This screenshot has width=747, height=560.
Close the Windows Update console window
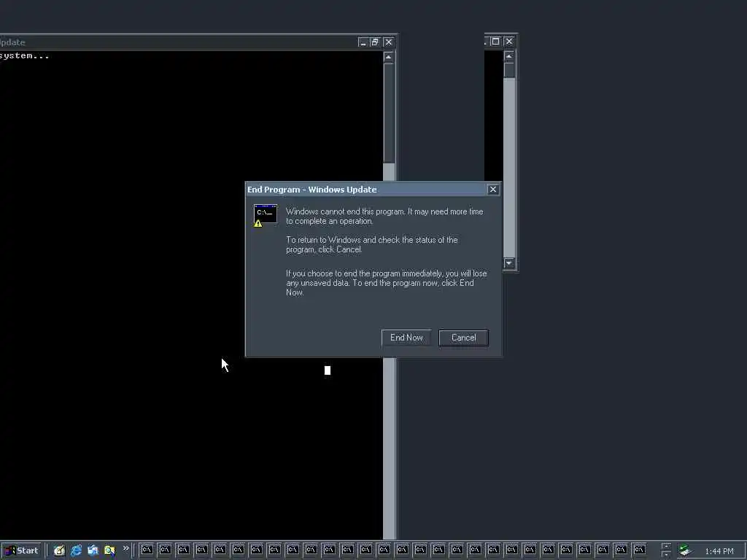[x=389, y=42]
